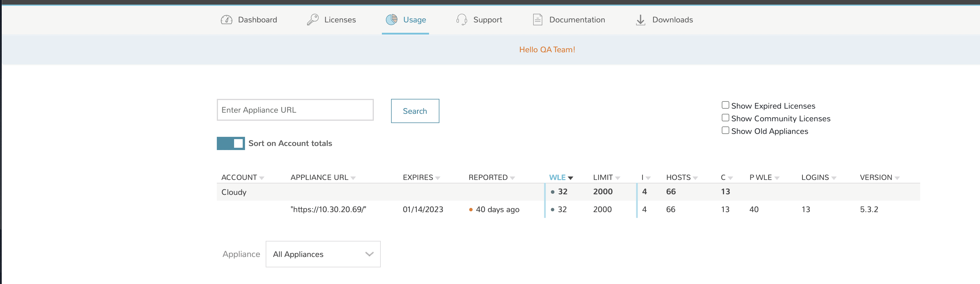Open the All Appliances dropdown

click(x=323, y=254)
